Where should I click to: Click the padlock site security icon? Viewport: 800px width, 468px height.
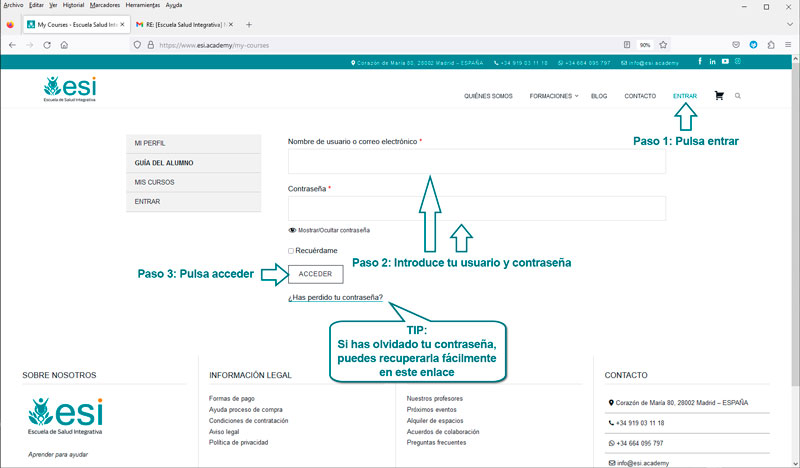[x=151, y=45]
